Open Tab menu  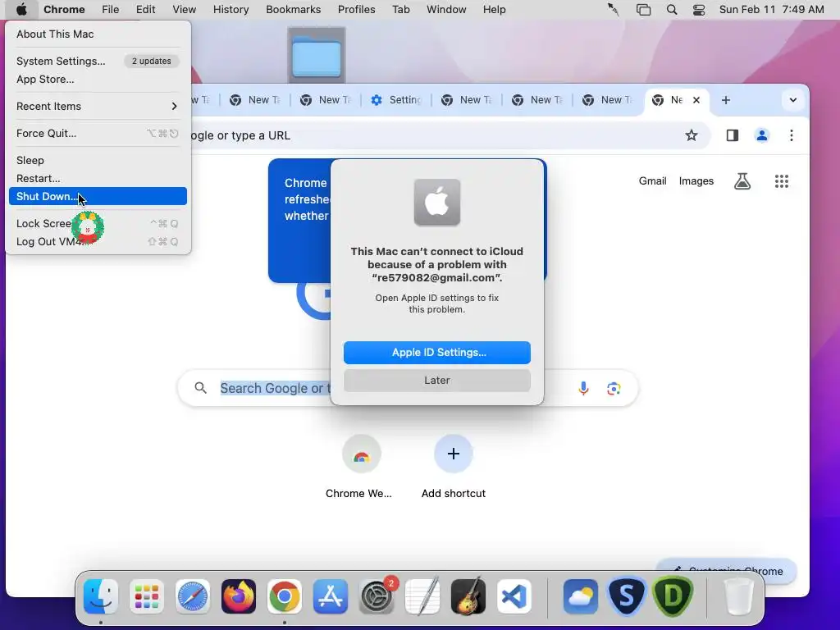tap(400, 10)
